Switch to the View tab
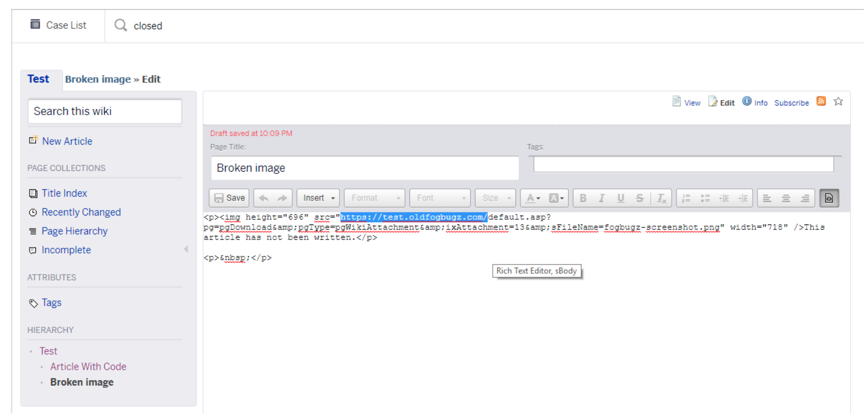The height and width of the screenshot is (420, 868). click(x=686, y=102)
